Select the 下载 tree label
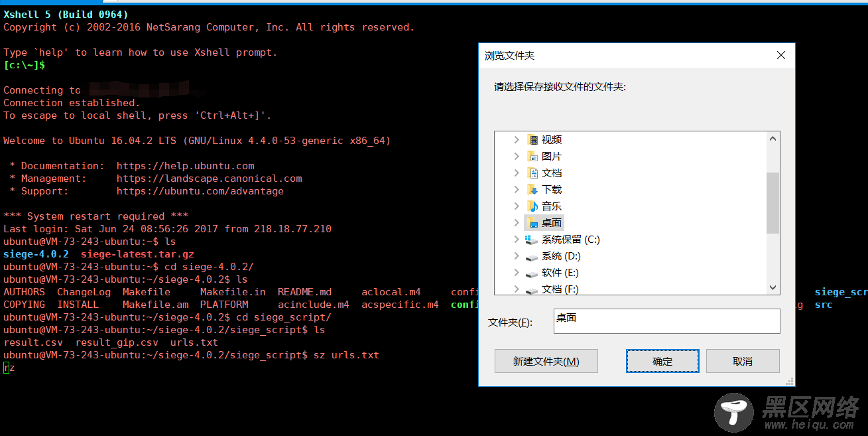This screenshot has width=868, height=436. (x=552, y=189)
